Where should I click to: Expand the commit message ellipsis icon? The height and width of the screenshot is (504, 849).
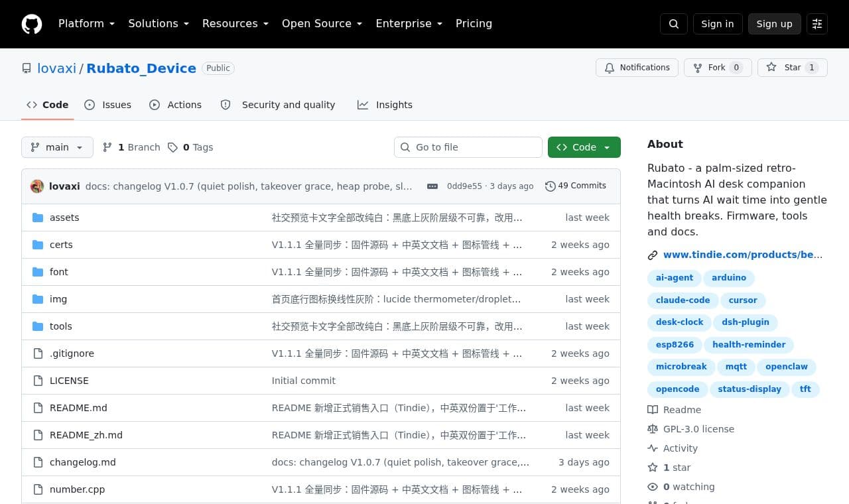click(x=432, y=186)
